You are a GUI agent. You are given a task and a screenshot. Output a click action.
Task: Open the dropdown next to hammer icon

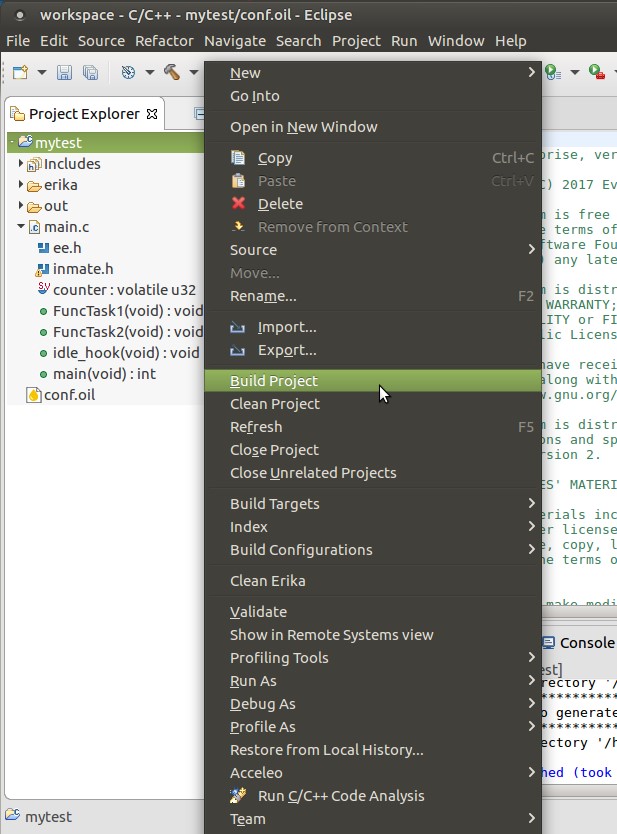194,72
